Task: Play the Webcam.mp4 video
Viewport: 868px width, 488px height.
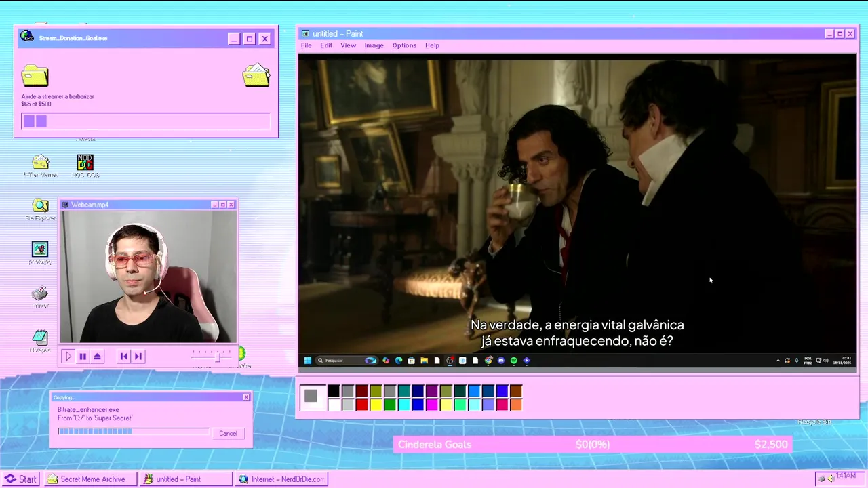Action: pos(68,356)
